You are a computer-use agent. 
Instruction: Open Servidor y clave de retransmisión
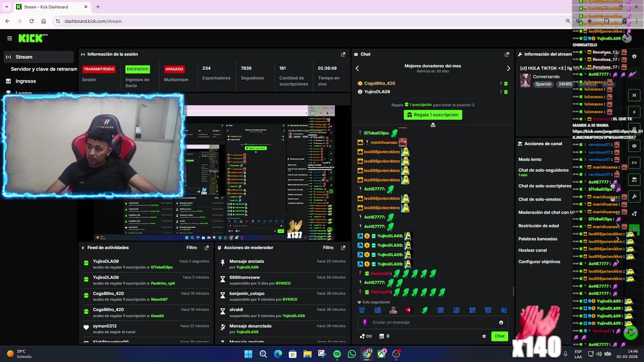pyautogui.click(x=44, y=69)
